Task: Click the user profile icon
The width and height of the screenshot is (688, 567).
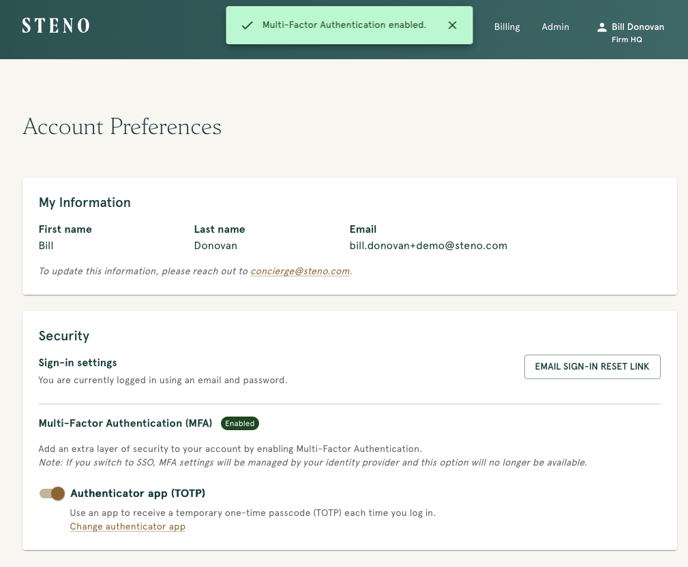Action: click(x=602, y=27)
